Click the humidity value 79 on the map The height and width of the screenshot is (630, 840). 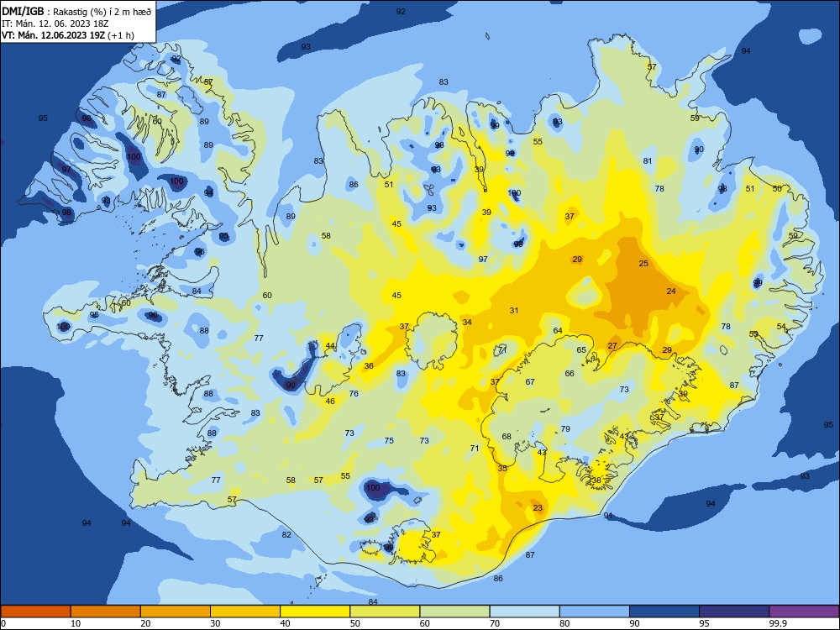pyautogui.click(x=565, y=429)
